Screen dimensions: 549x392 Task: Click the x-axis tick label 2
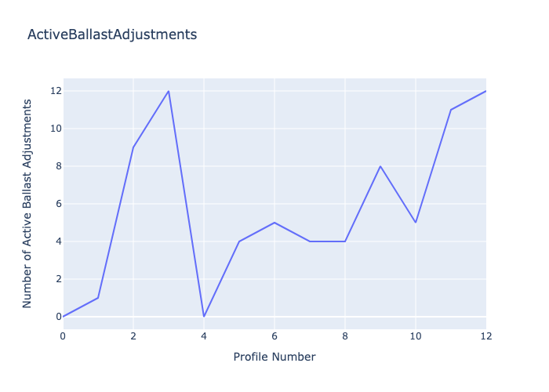point(133,336)
